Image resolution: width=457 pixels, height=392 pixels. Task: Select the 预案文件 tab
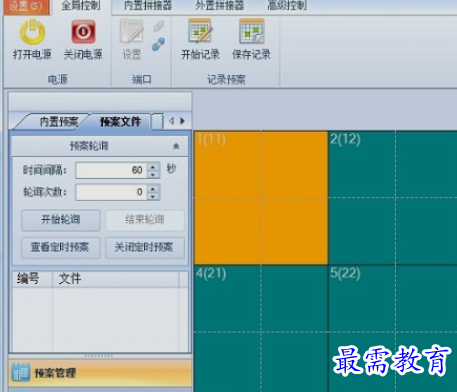[121, 122]
